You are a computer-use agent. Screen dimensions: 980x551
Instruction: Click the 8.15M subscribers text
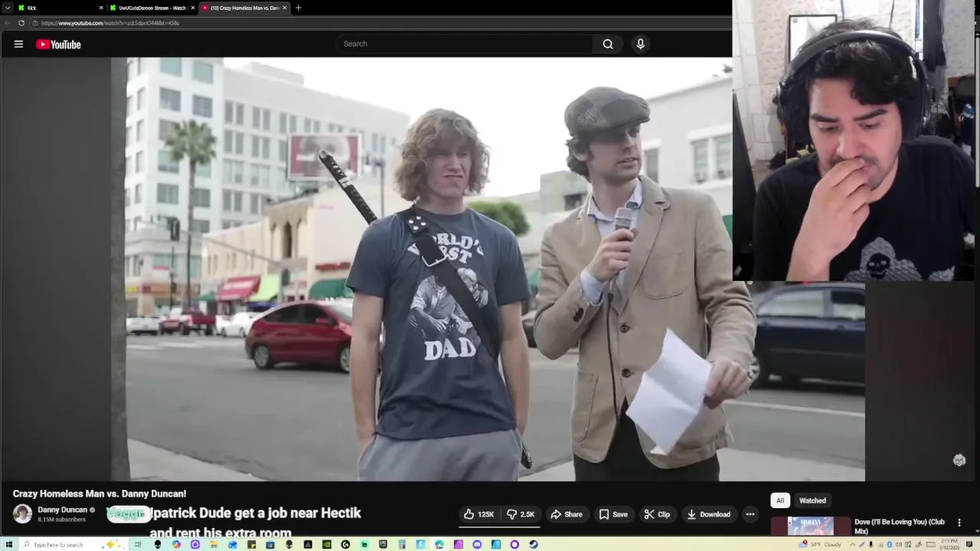tap(62, 520)
